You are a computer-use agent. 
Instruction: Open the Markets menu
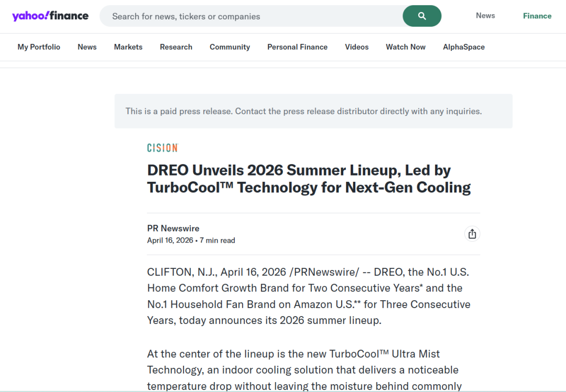click(128, 47)
